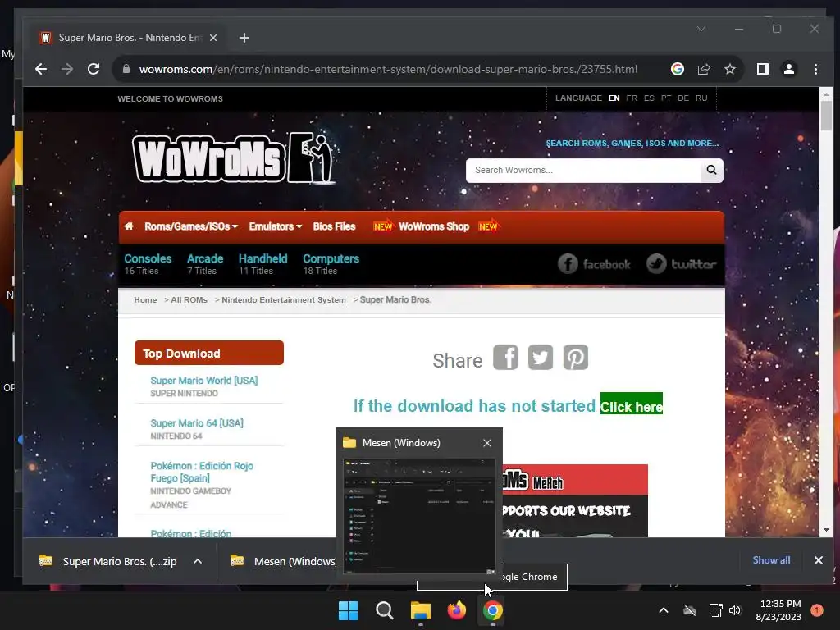Click the page vertical scrollbar thumb

coord(826,116)
